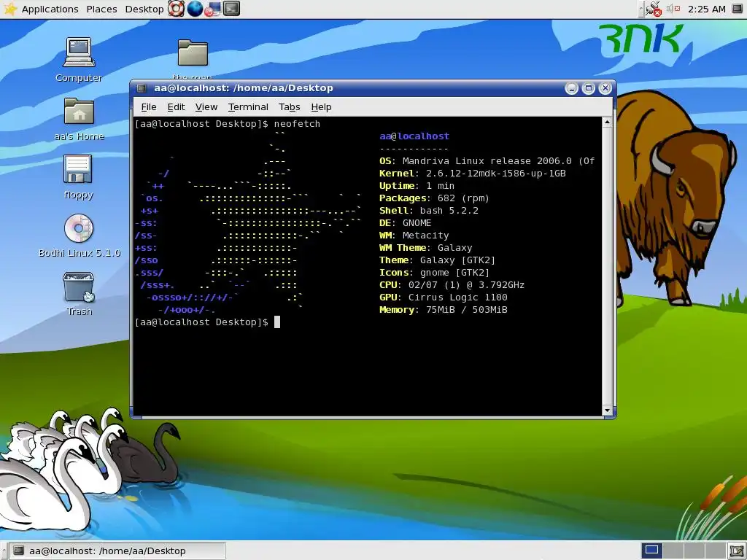
Task: Click the typed 'neofetch' command text
Action: (297, 124)
